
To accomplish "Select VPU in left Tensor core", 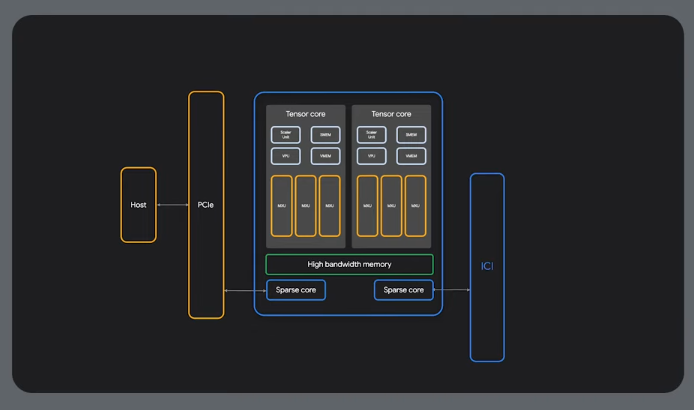I will tap(285, 156).
